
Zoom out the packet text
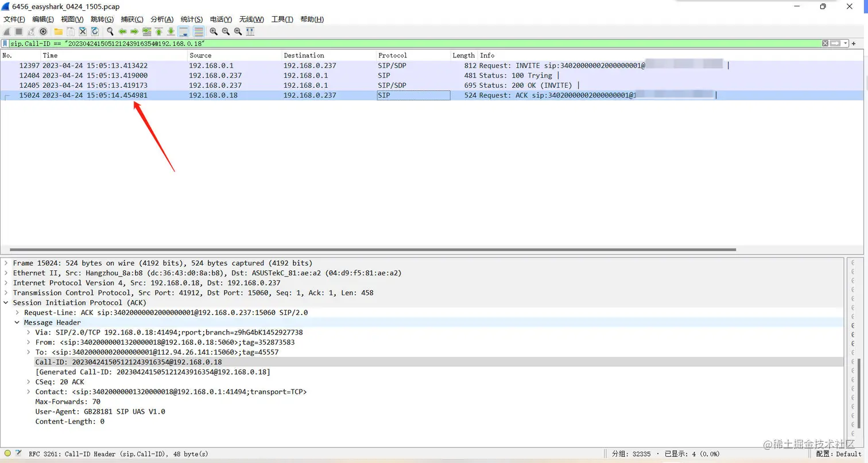[x=226, y=32]
